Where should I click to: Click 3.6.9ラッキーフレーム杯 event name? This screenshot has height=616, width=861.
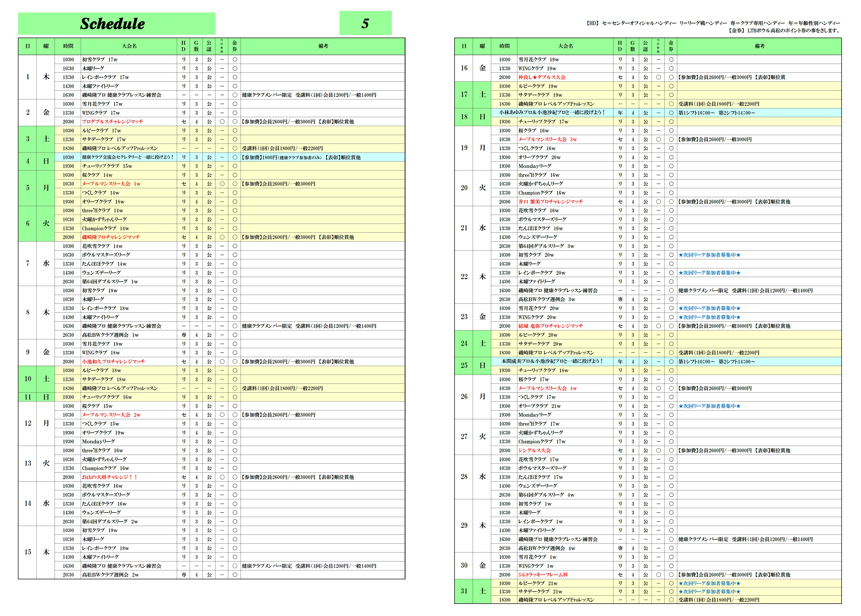coord(543,575)
